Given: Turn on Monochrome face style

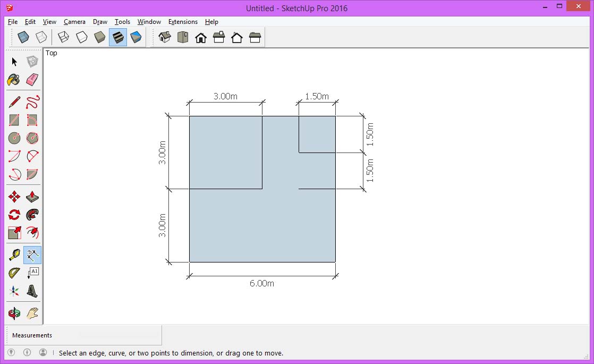Looking at the screenshot, I should click(135, 37).
